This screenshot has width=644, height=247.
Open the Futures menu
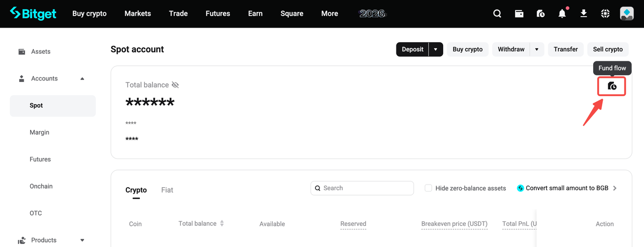click(x=218, y=14)
